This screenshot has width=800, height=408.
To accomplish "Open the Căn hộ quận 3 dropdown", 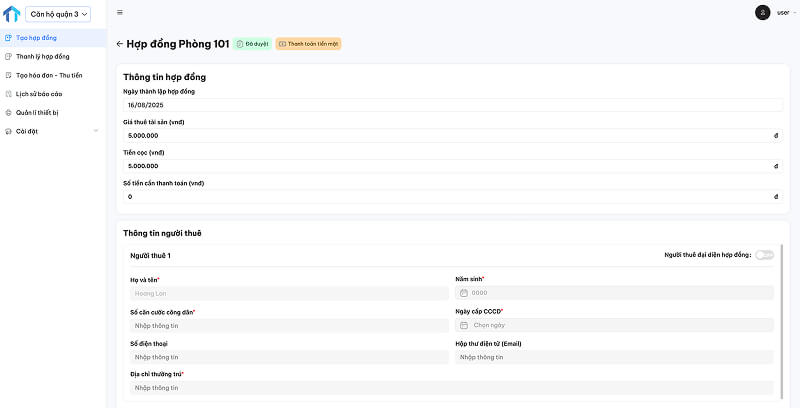I will 59,14.
